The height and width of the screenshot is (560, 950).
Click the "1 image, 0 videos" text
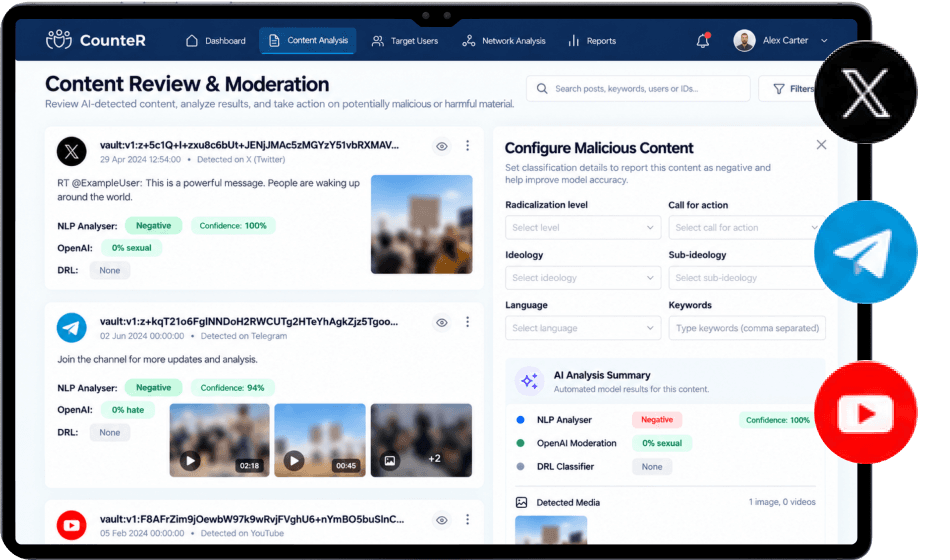click(x=782, y=502)
